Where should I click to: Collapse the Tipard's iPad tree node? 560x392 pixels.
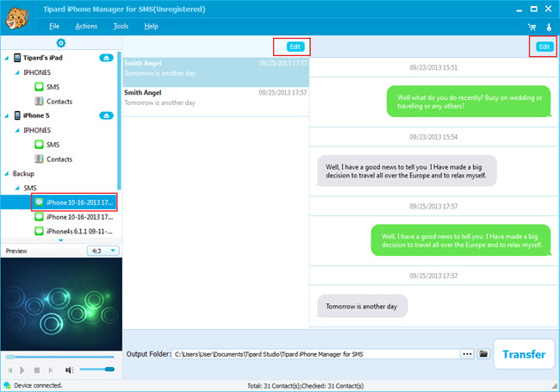(x=6, y=58)
